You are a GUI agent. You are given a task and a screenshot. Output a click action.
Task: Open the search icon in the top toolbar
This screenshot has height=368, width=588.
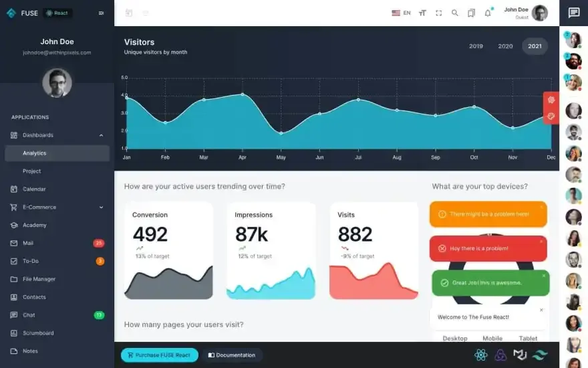[454, 13]
